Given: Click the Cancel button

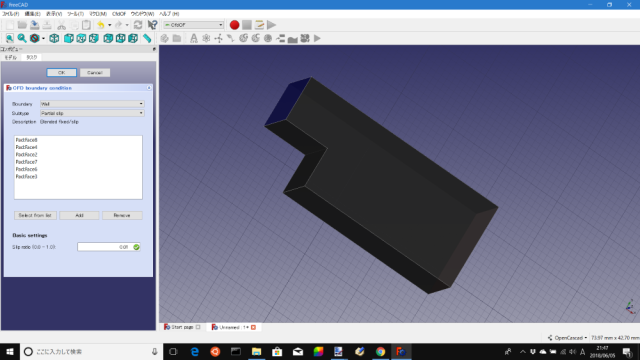Looking at the screenshot, I should (x=95, y=73).
